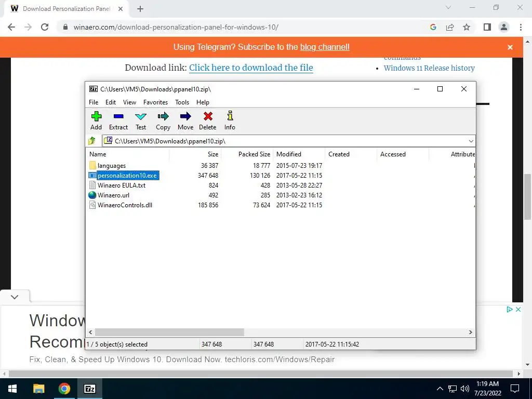Close the ad with its X
This screenshot has height=399, width=532.
(x=518, y=309)
